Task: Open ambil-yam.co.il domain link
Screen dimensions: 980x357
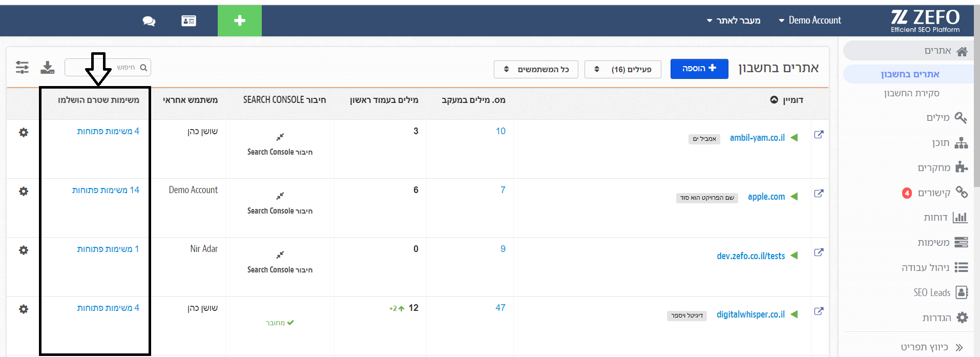Action: click(x=757, y=138)
